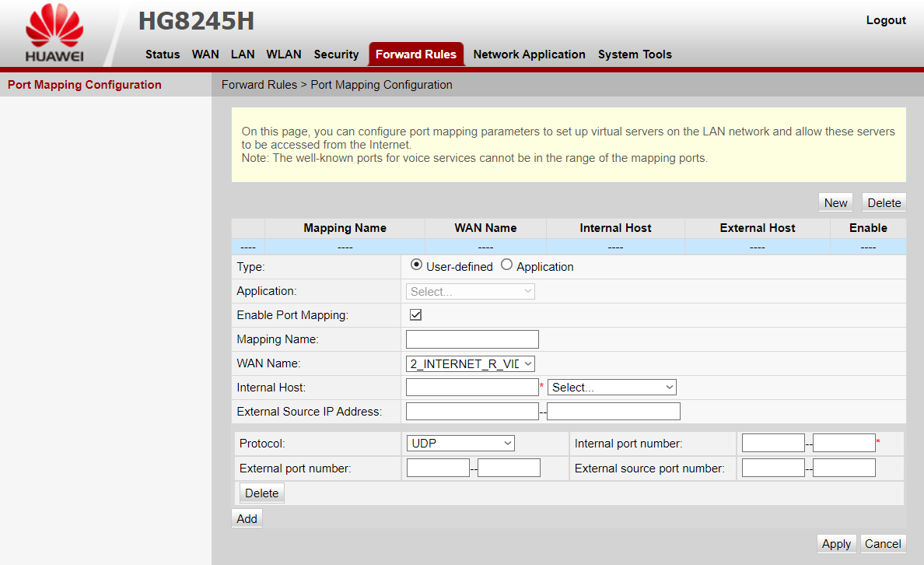Select the User-defined type radio button

(416, 265)
